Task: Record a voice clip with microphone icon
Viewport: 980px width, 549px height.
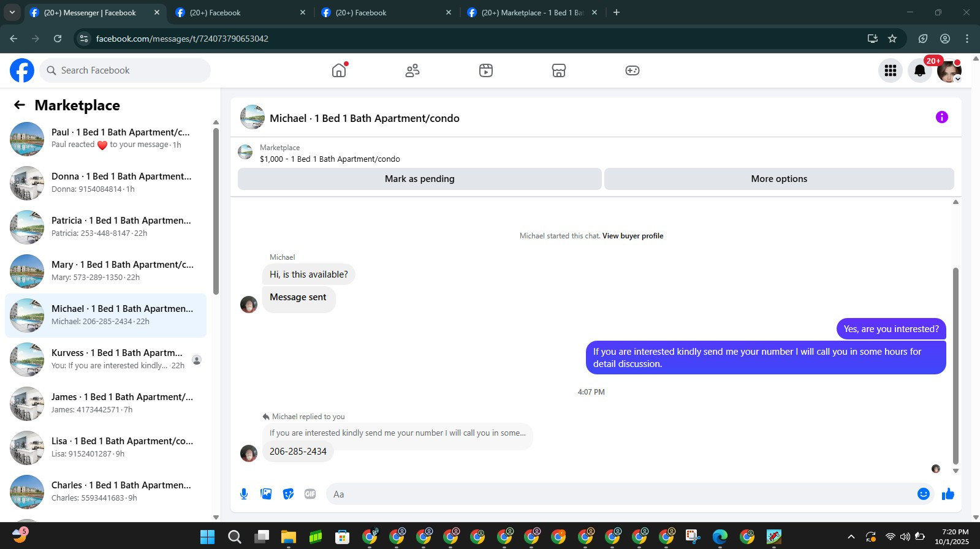Action: [x=244, y=494]
